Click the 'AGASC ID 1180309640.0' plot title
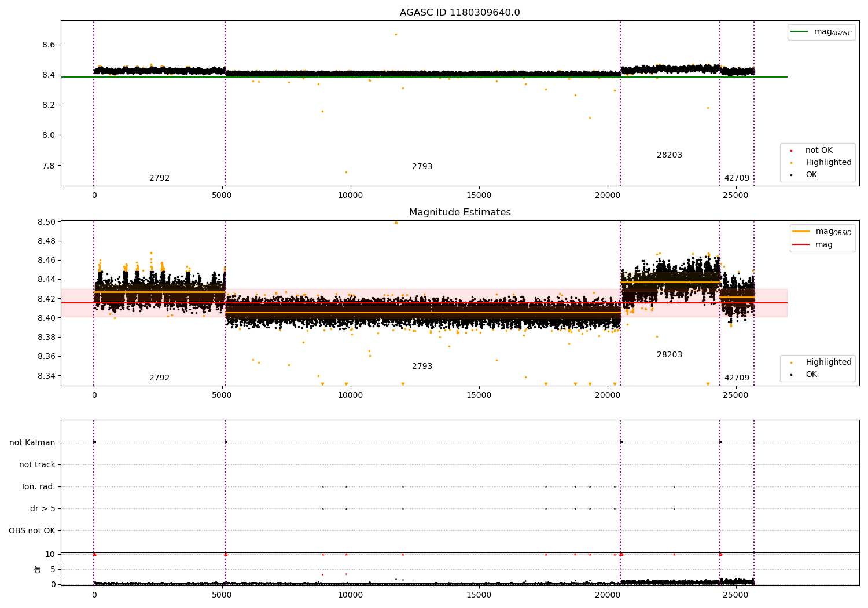This screenshot has height=608, width=868. (459, 13)
